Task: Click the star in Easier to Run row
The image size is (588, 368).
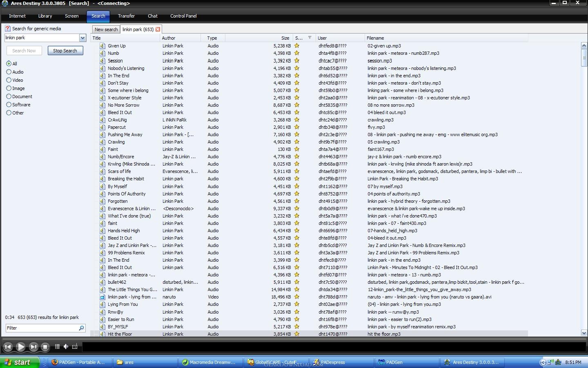Action: click(297, 319)
